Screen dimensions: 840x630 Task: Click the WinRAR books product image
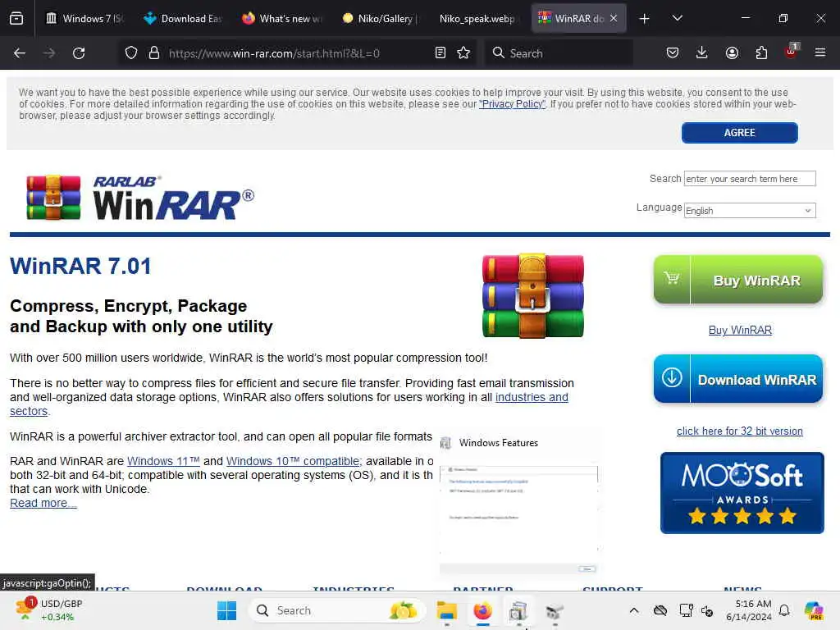532,296
